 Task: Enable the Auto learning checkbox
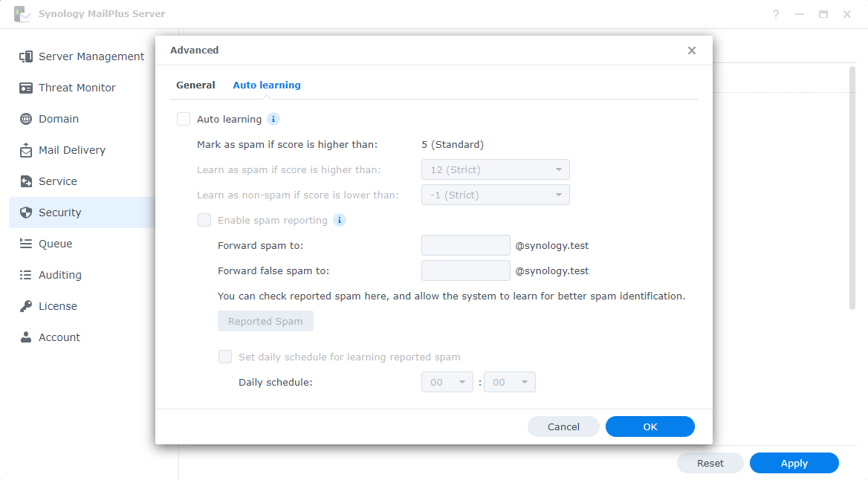[x=183, y=119]
